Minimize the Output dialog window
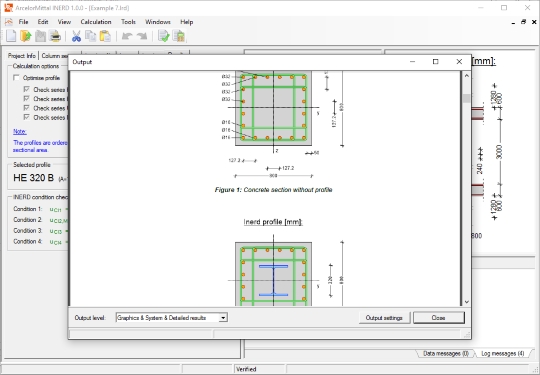This screenshot has width=540, height=375. point(412,62)
